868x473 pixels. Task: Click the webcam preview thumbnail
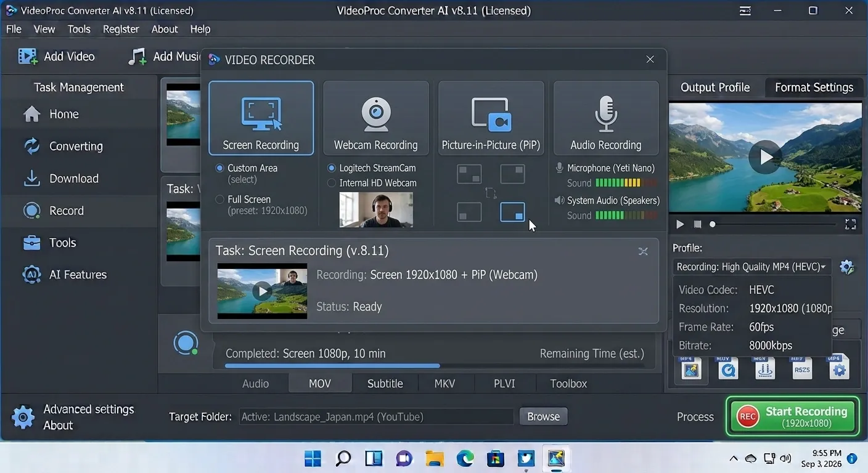coord(376,209)
